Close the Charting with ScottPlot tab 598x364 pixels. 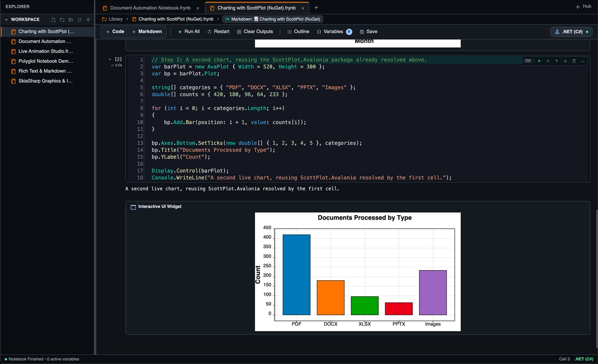click(303, 8)
